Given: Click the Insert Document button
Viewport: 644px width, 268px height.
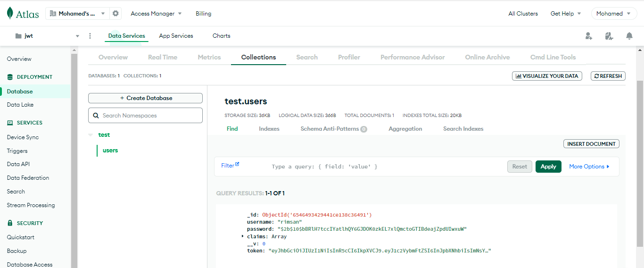Looking at the screenshot, I should point(591,144).
